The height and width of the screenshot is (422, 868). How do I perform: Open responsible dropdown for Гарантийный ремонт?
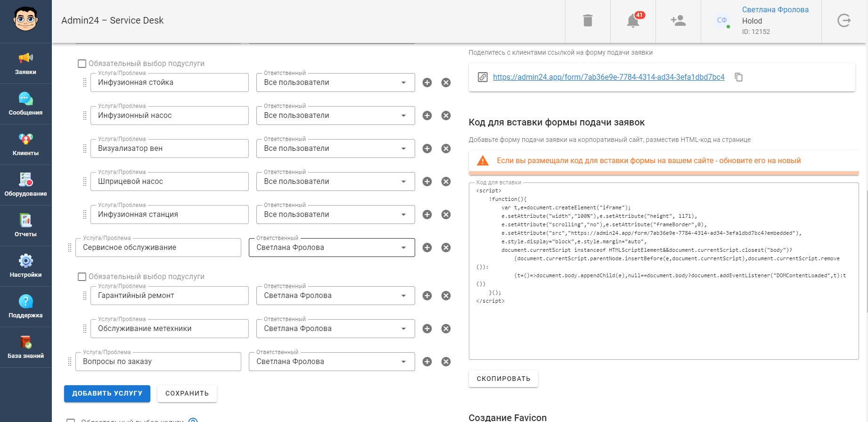coord(336,296)
